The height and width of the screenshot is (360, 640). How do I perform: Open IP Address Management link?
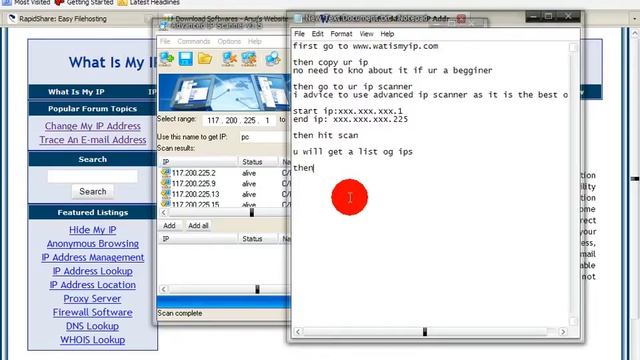coord(93,258)
